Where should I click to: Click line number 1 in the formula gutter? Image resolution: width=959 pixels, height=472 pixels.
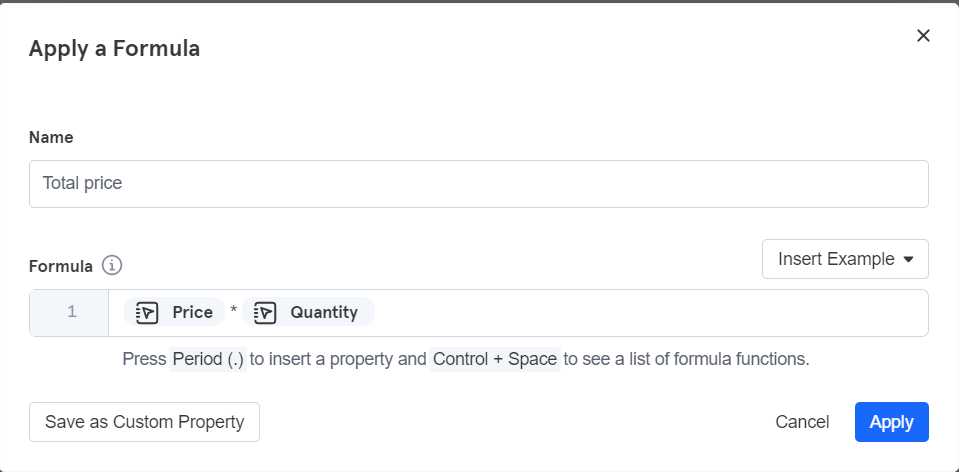coord(72,312)
